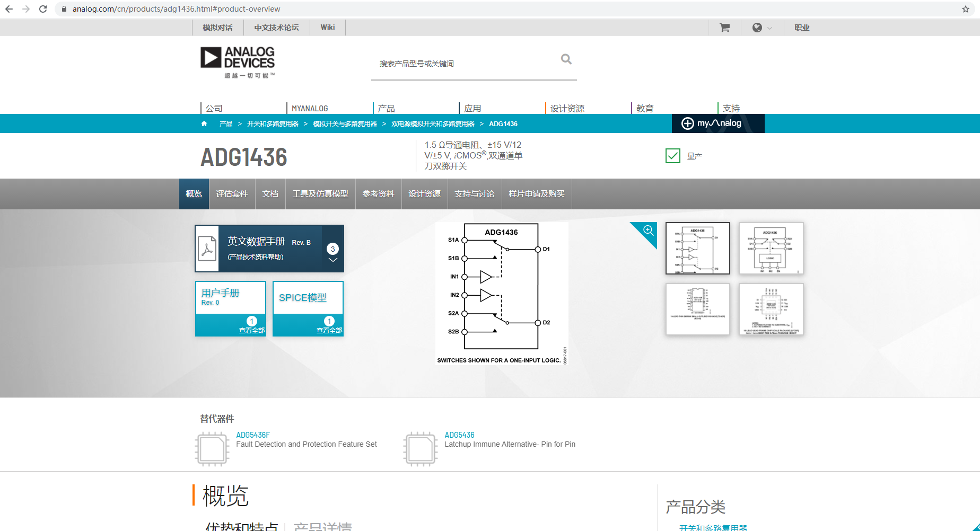The height and width of the screenshot is (531, 980).
Task: Click the search magnifier icon
Action: pos(566,59)
